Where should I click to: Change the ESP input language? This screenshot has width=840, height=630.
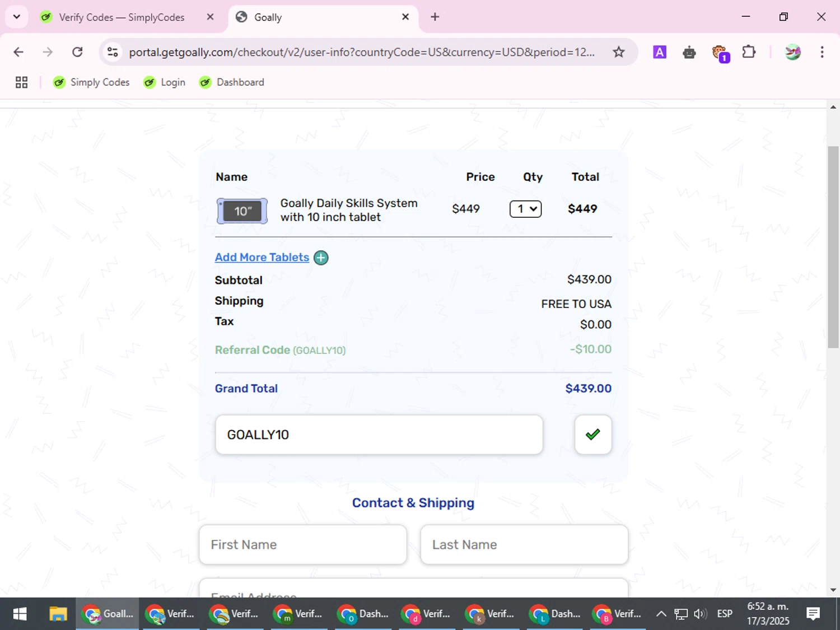(x=725, y=614)
